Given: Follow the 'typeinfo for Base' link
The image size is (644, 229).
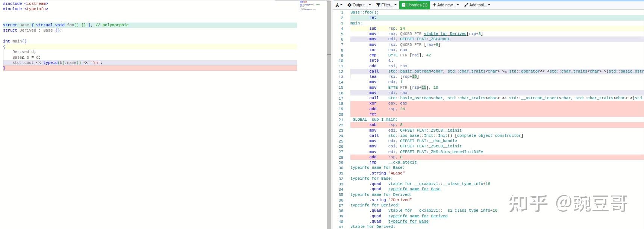Looking at the screenshot, I should click(x=408, y=221).
